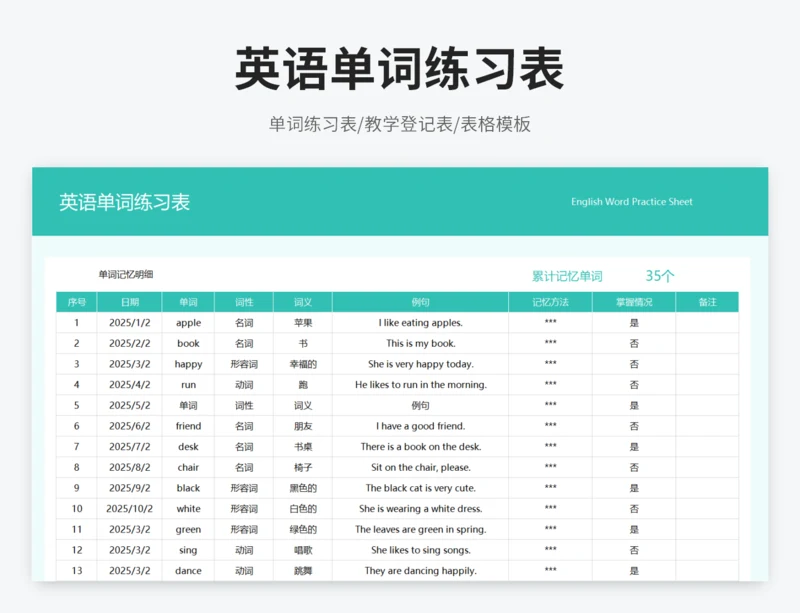Click the meaning cell 朋友

pos(303,426)
